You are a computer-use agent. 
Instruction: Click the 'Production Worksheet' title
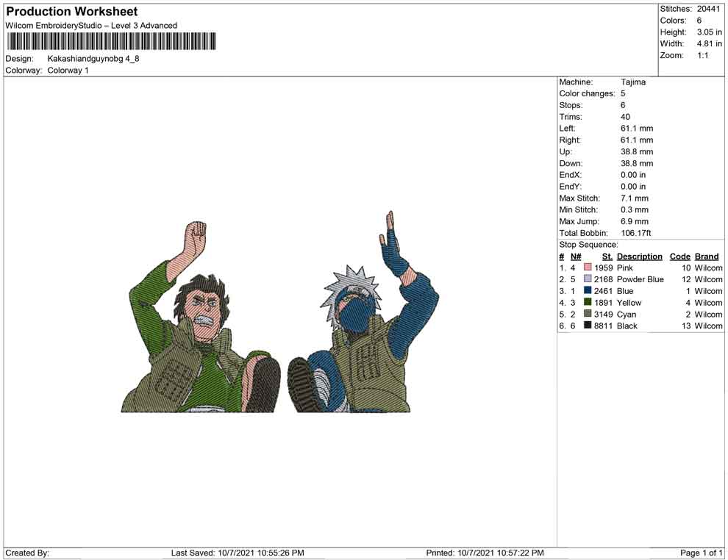tap(72, 12)
